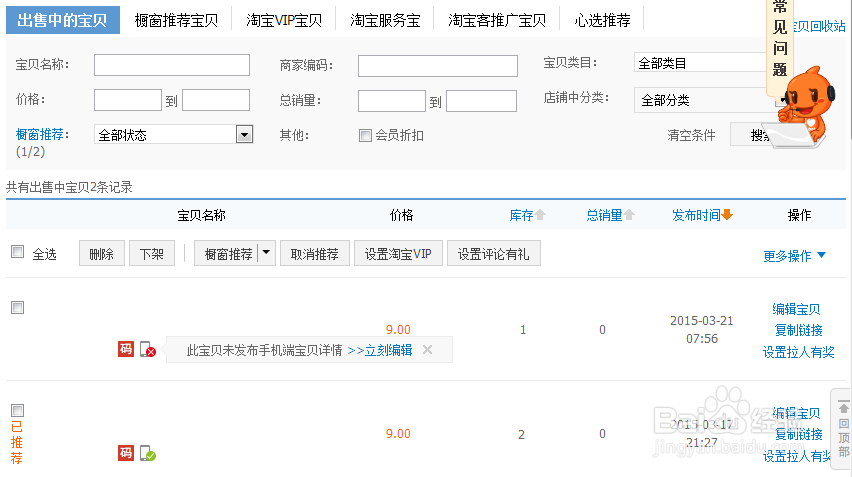Open the 橱窗推荐 全部状态 dropdown
This screenshot has height=477, width=852.
(173, 134)
